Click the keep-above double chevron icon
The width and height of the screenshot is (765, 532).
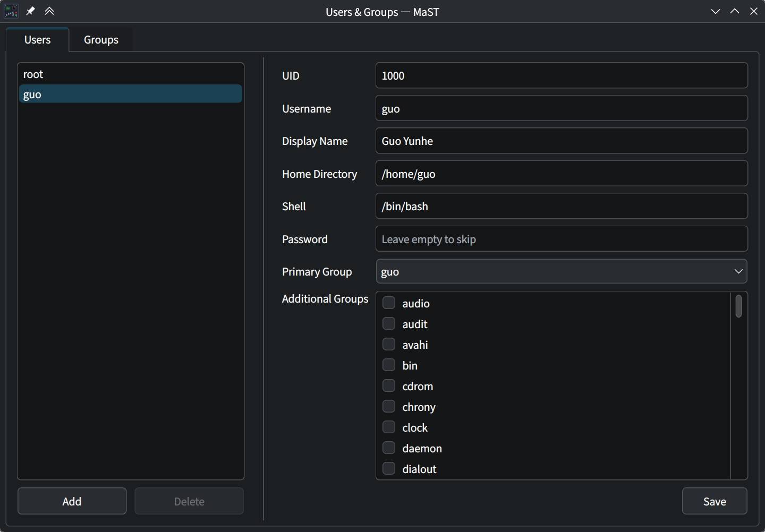coord(49,11)
